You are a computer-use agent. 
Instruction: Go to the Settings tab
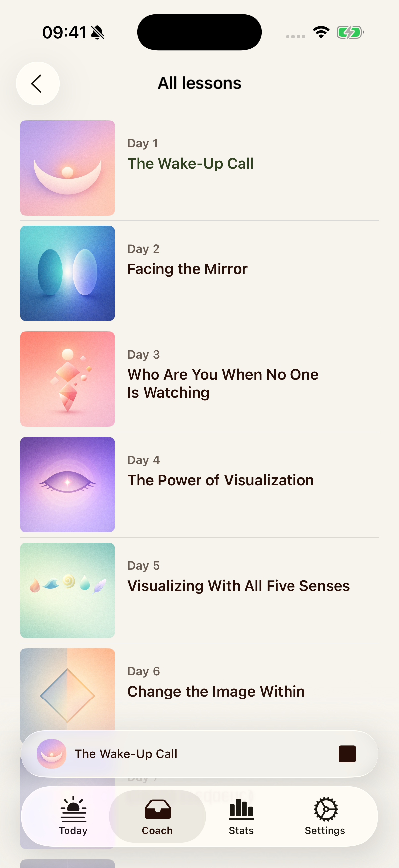[x=325, y=816]
